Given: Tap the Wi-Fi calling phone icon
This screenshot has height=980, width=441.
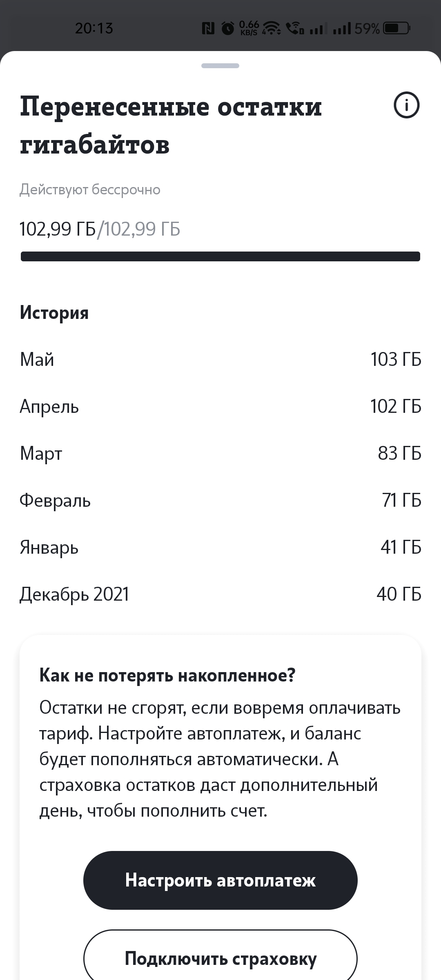Looking at the screenshot, I should coord(295,29).
